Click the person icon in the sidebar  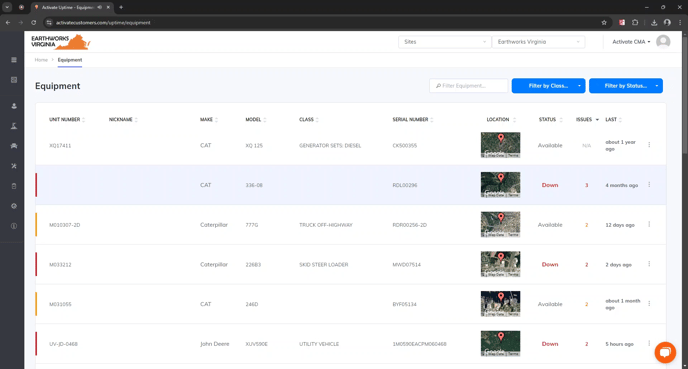tap(14, 106)
